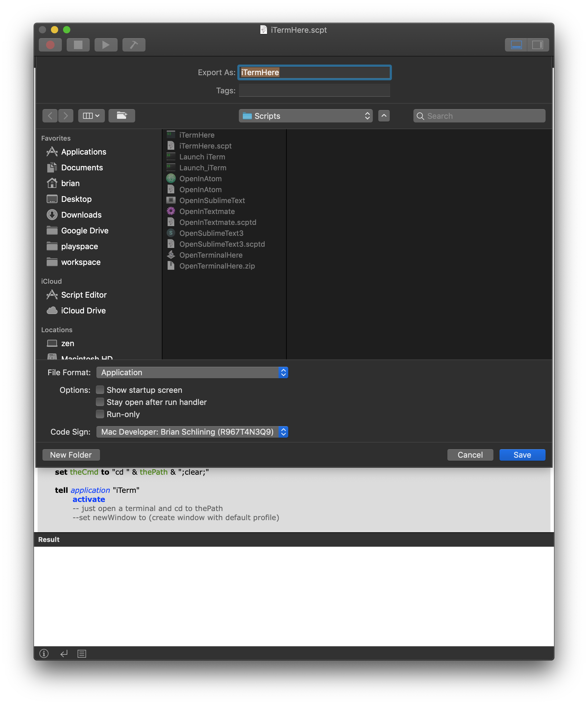Open the File Format dropdown
The width and height of the screenshot is (588, 705).
(x=192, y=372)
